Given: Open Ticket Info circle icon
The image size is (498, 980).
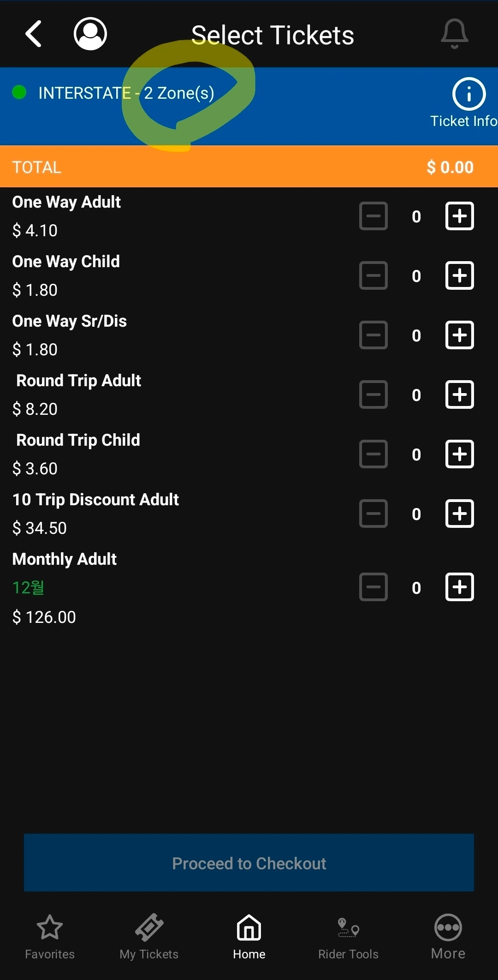Looking at the screenshot, I should [x=468, y=94].
